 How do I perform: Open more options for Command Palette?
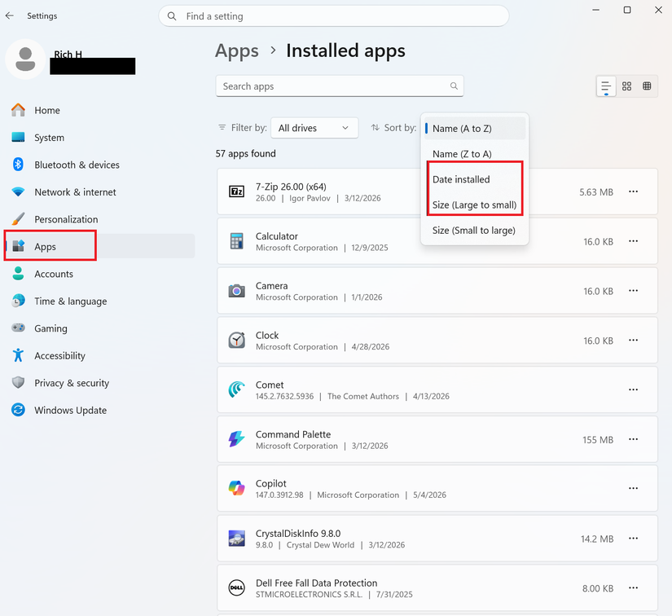coord(634,439)
